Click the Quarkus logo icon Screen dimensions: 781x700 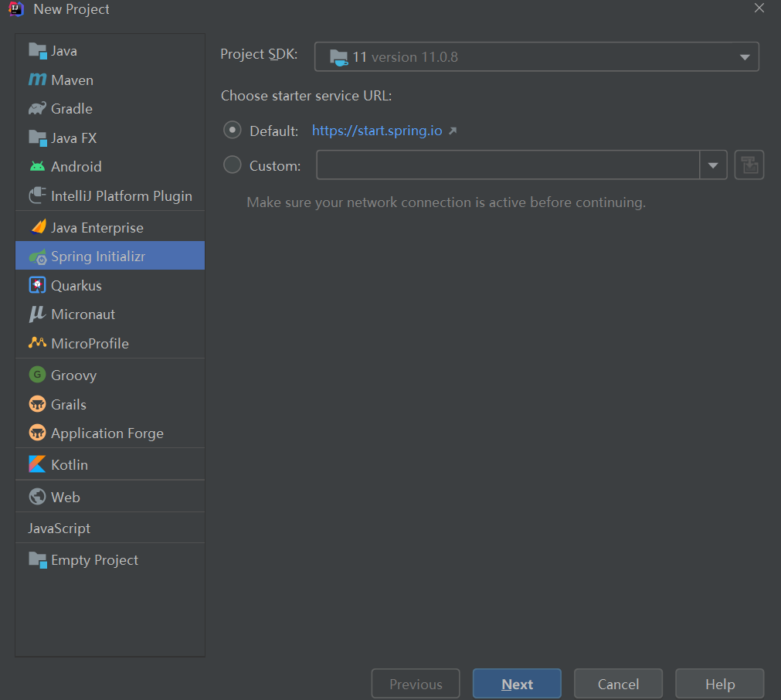coord(37,285)
